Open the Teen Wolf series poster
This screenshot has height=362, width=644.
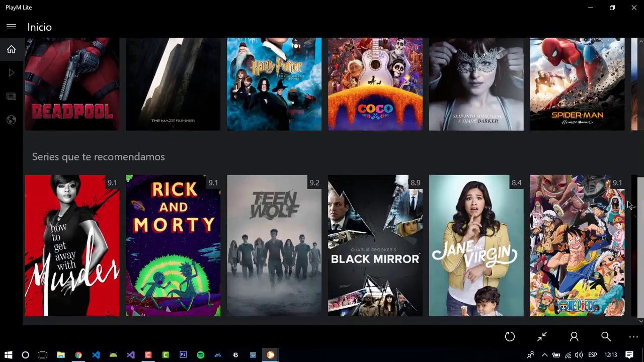click(x=274, y=246)
